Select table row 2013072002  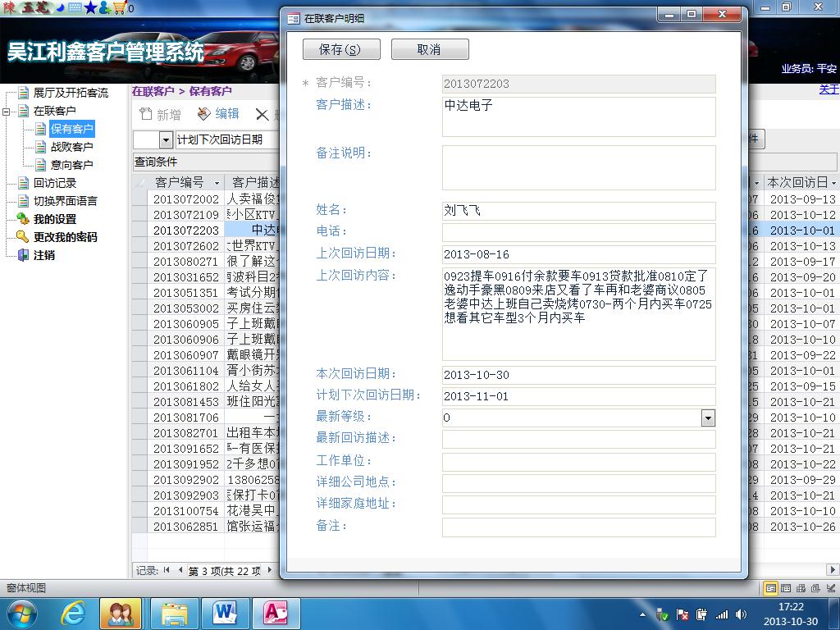[x=186, y=199]
